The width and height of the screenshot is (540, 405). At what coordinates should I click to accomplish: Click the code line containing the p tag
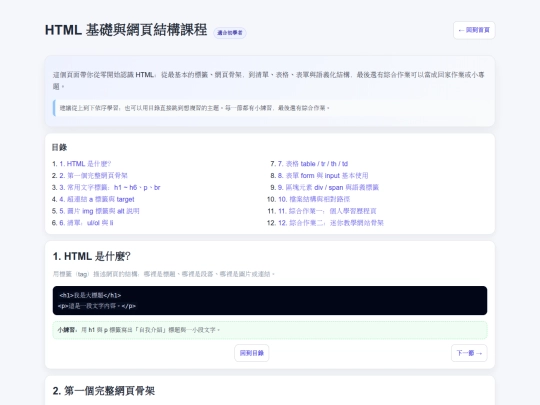[x=97, y=306]
